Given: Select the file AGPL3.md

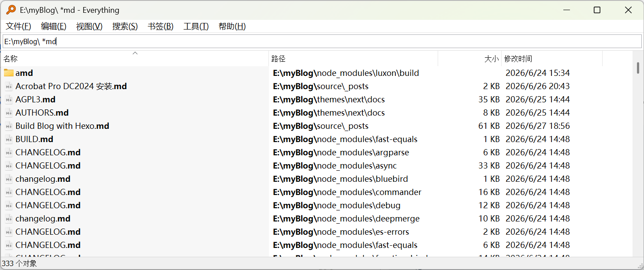Looking at the screenshot, I should pyautogui.click(x=35, y=99).
